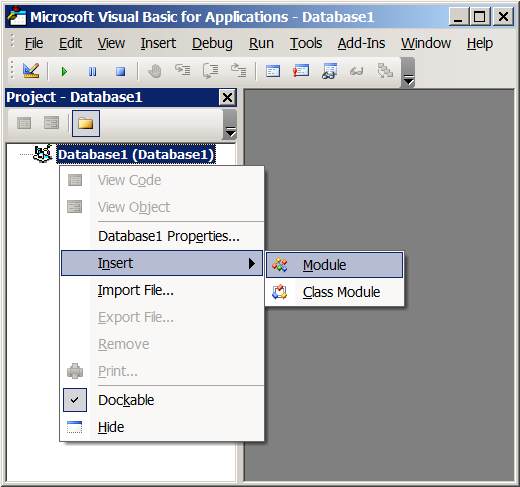Open the Edit menu
The image size is (520, 487).
70,43
